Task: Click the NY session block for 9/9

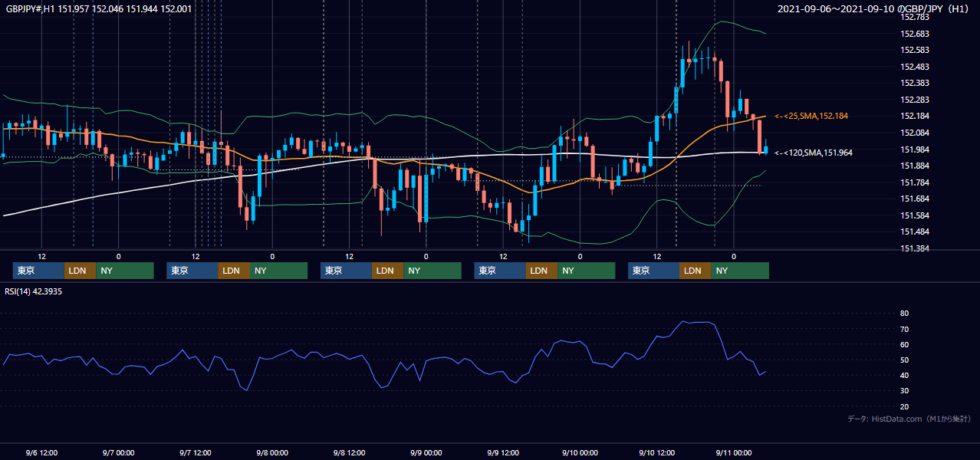Action: click(587, 271)
